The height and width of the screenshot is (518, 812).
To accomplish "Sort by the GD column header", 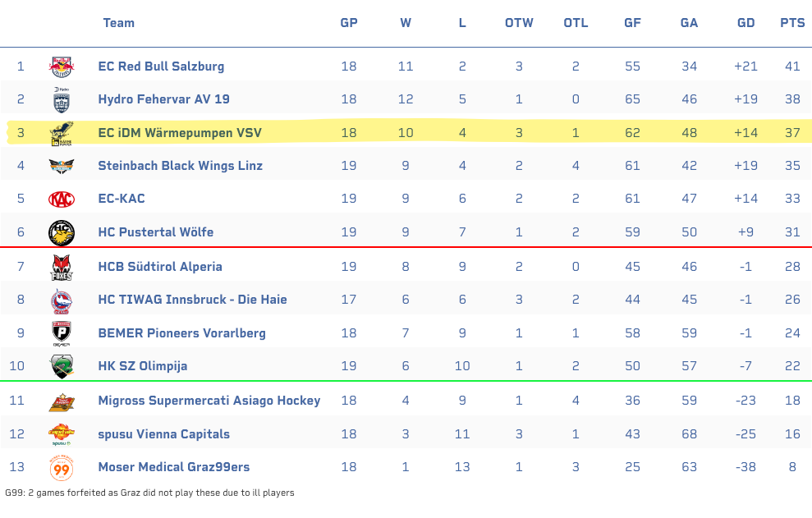I will click(x=745, y=23).
